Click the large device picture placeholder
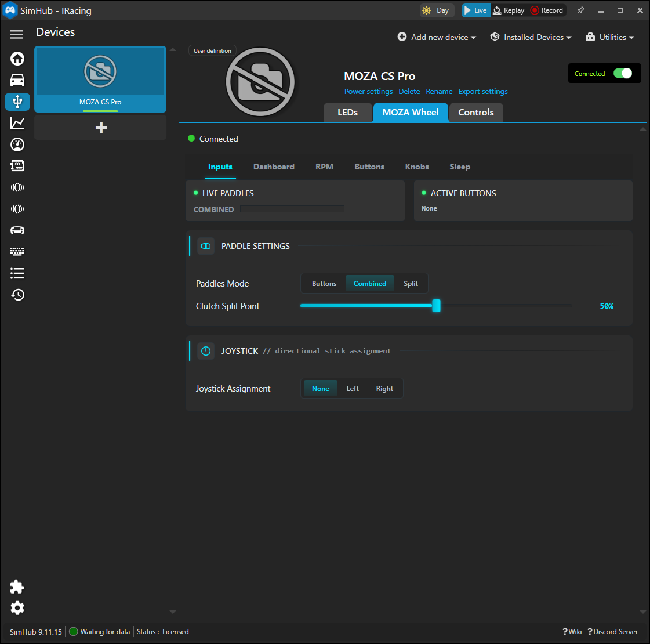 click(260, 82)
